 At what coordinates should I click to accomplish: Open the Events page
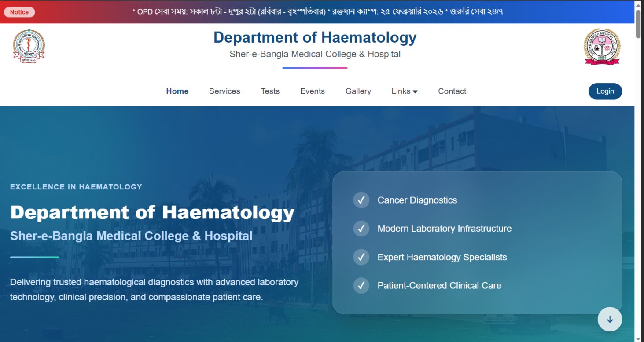(313, 91)
